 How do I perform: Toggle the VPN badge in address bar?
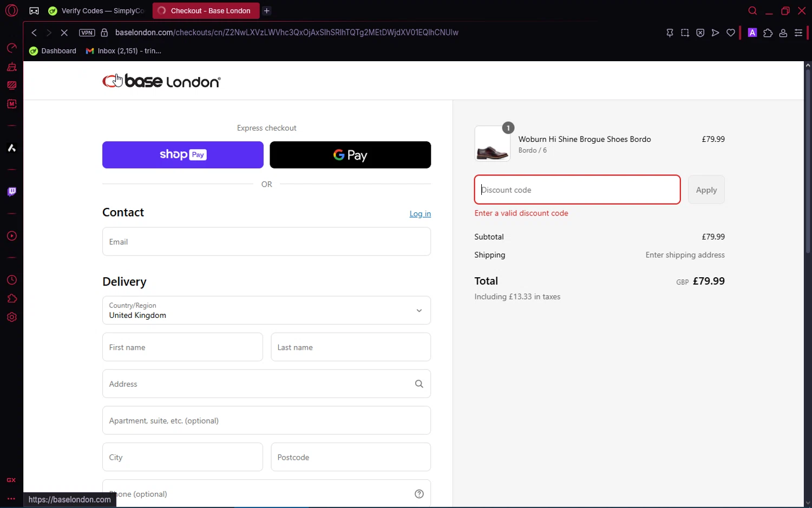click(x=87, y=32)
